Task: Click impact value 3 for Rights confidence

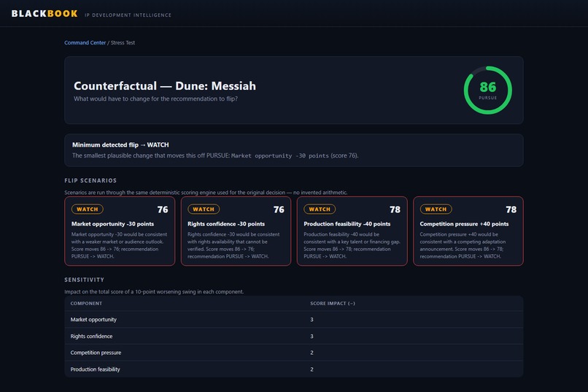Action: [x=312, y=337]
